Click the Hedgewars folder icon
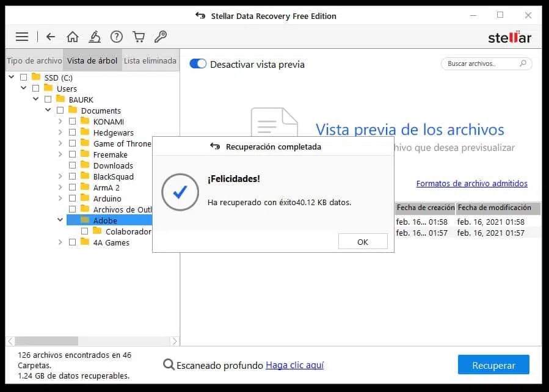 [x=85, y=132]
